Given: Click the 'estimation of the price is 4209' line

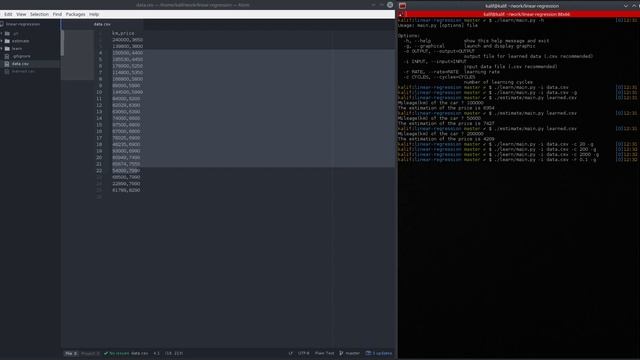Looking at the screenshot, I should (446, 139).
